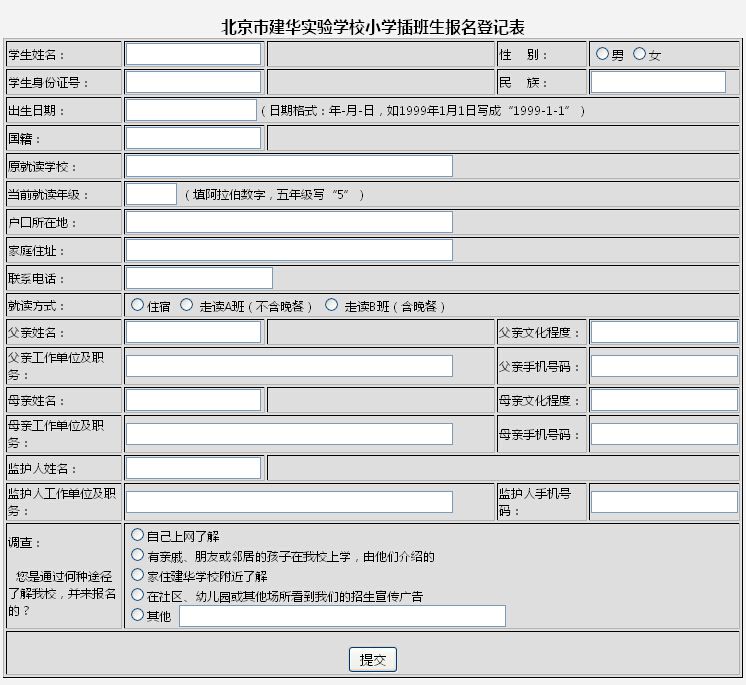Click the 户口所在地 input field
746x685 pixels.
[x=289, y=222]
